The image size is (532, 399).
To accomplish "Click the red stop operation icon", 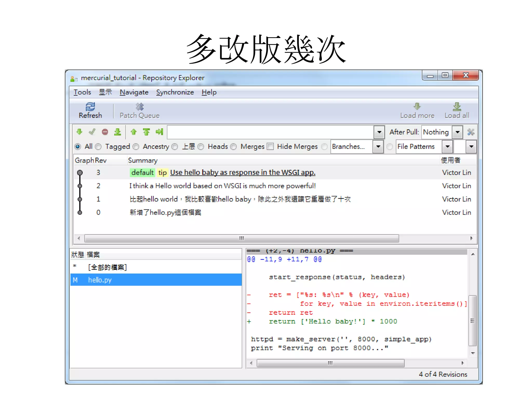I will tap(105, 132).
